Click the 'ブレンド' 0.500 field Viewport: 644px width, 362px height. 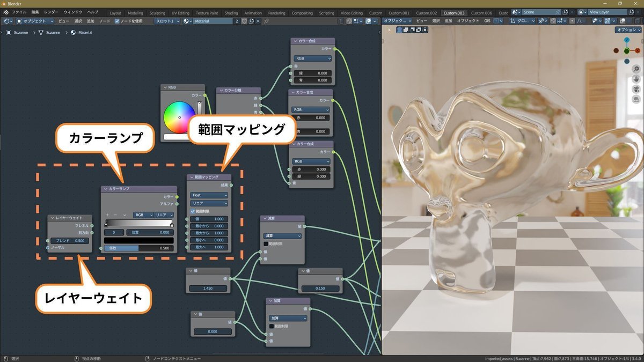[70, 241]
